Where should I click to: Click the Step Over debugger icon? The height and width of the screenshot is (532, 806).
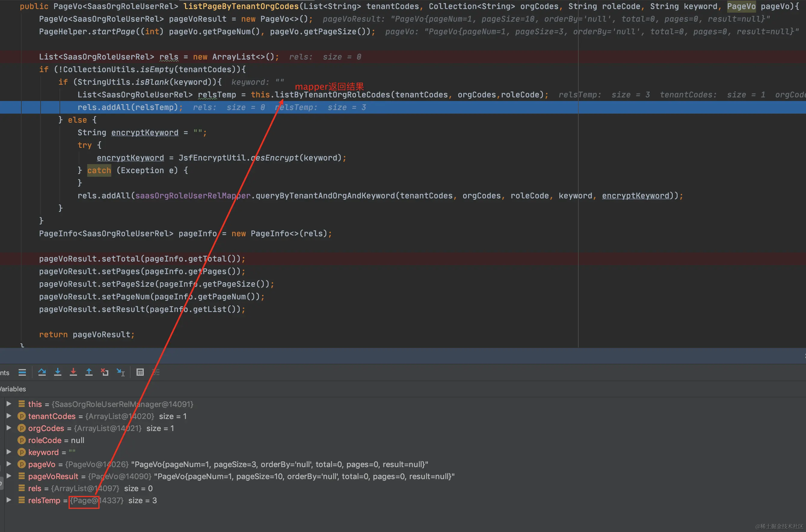pos(42,372)
